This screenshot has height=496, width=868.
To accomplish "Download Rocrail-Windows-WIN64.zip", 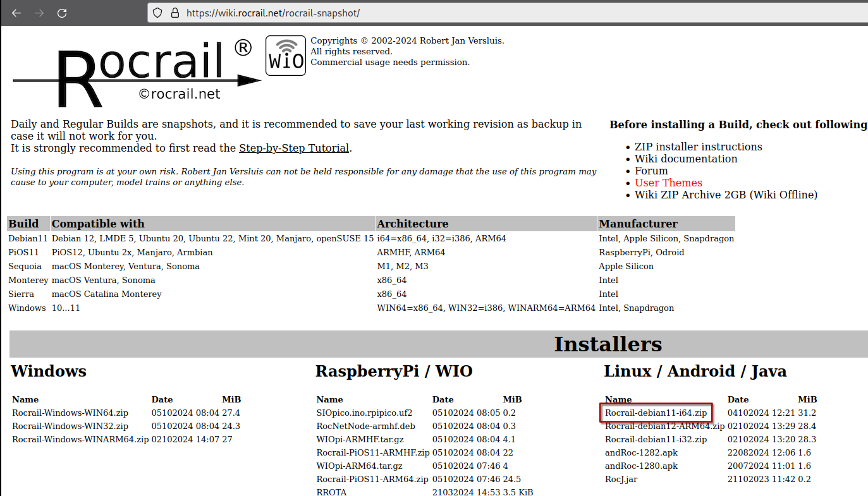I will tap(70, 413).
